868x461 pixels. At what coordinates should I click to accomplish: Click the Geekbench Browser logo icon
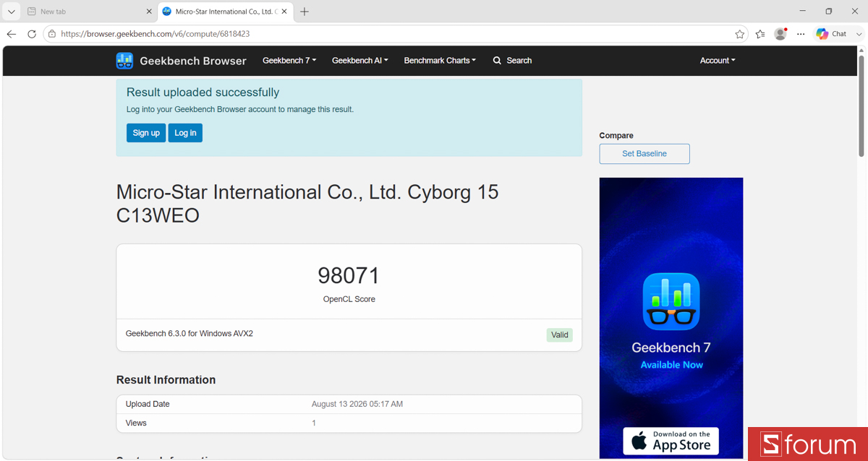point(124,61)
